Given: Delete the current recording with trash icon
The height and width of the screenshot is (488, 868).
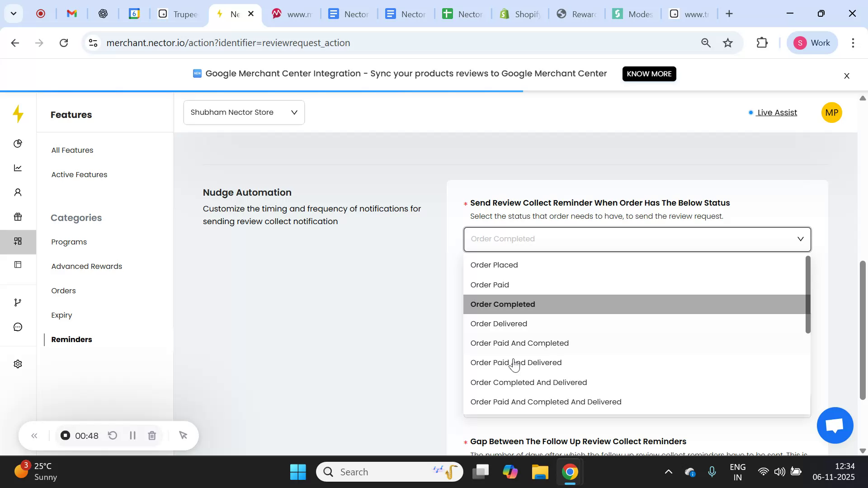Looking at the screenshot, I should pyautogui.click(x=152, y=435).
